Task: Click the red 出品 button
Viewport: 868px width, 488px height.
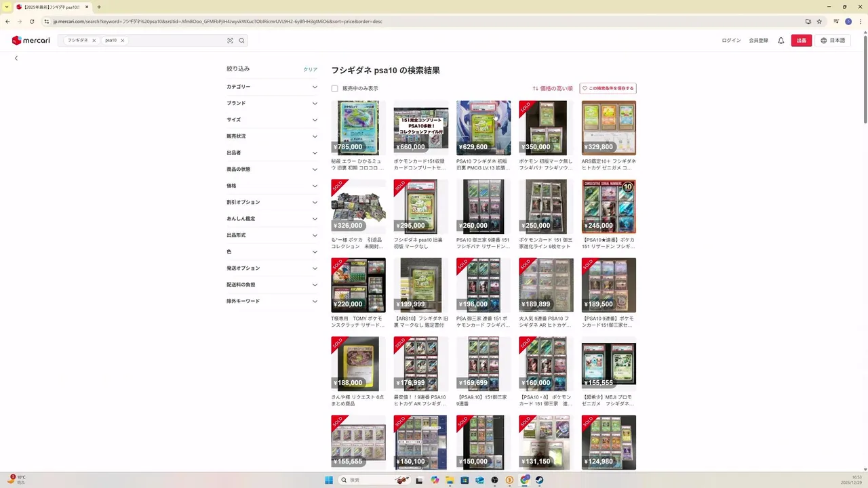Action: (x=802, y=41)
